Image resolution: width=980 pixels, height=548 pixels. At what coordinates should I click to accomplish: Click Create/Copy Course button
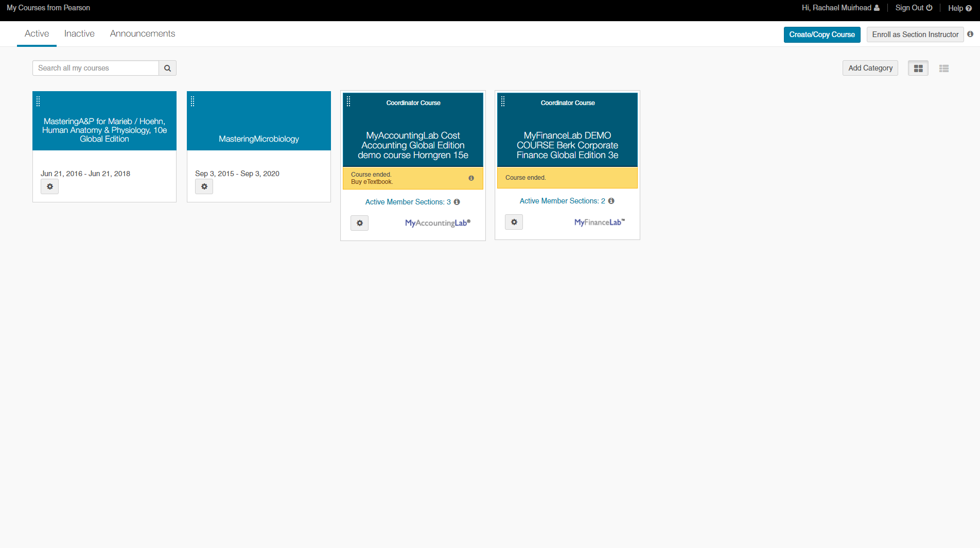click(822, 35)
